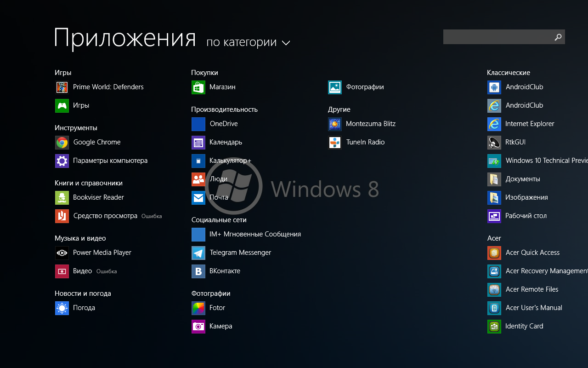Open the ВКонтакте app icon
Viewport: 588px width, 368px height.
pos(198,271)
